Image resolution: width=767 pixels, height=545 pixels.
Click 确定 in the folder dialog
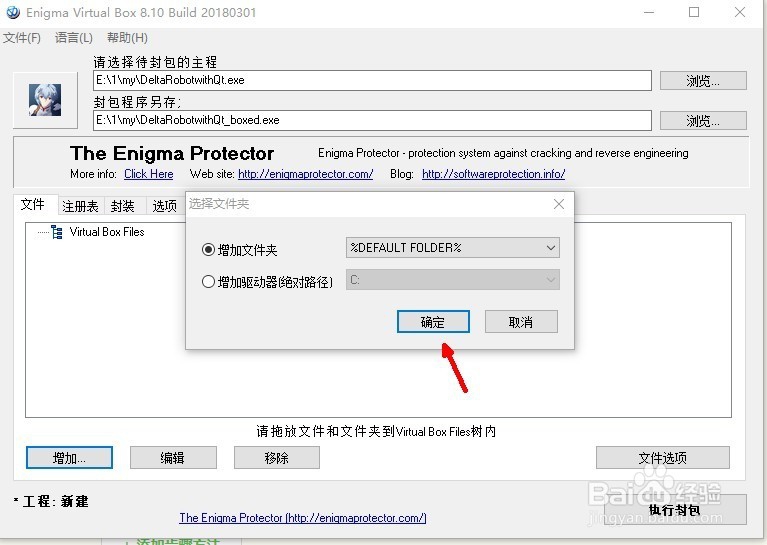click(433, 322)
